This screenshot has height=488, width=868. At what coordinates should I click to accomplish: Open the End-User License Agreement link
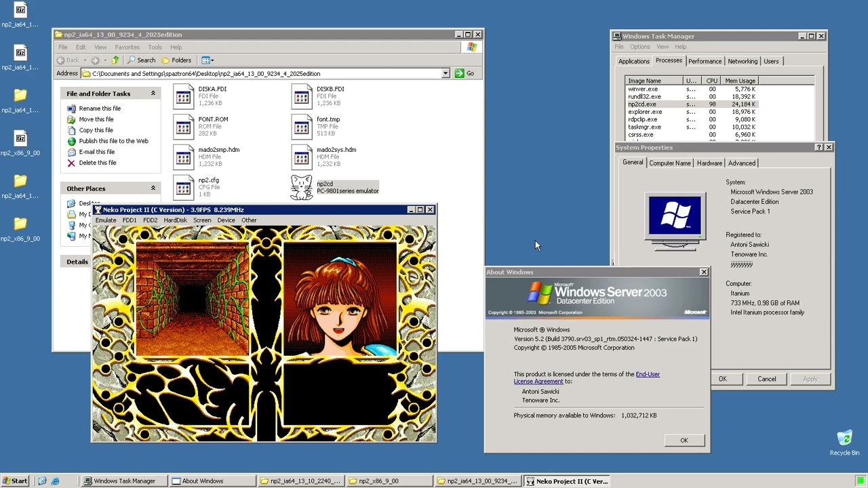point(587,378)
